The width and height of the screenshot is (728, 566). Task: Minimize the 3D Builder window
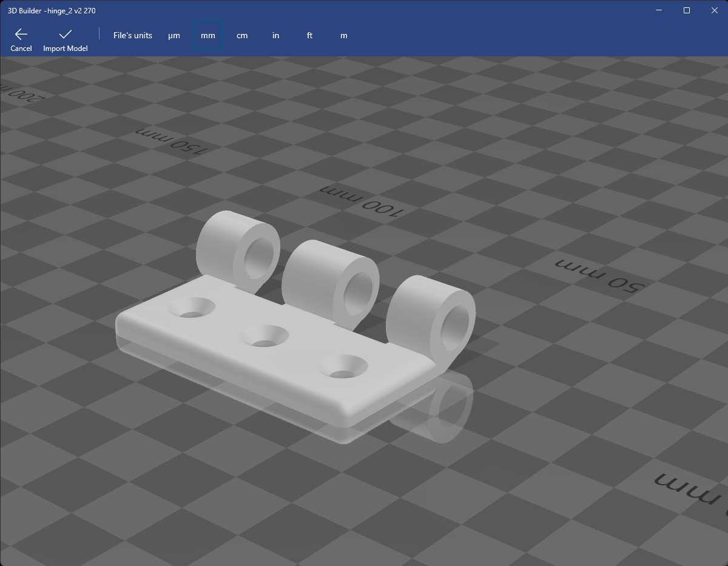(659, 10)
